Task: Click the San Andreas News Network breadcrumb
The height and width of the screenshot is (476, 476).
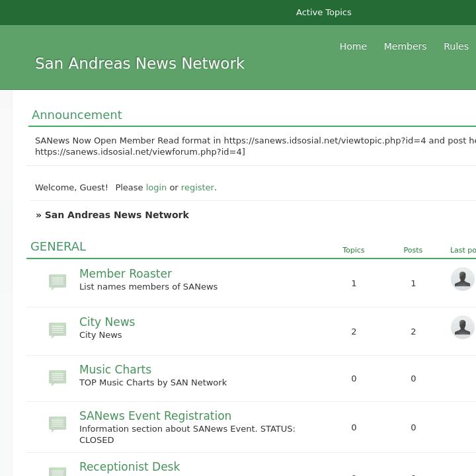Action: click(116, 215)
